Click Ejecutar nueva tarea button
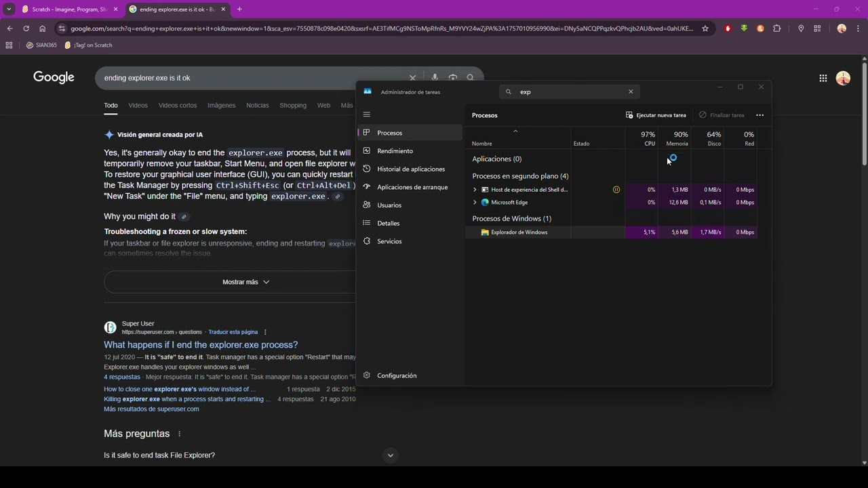Screen dimensions: 868x488 656,115
